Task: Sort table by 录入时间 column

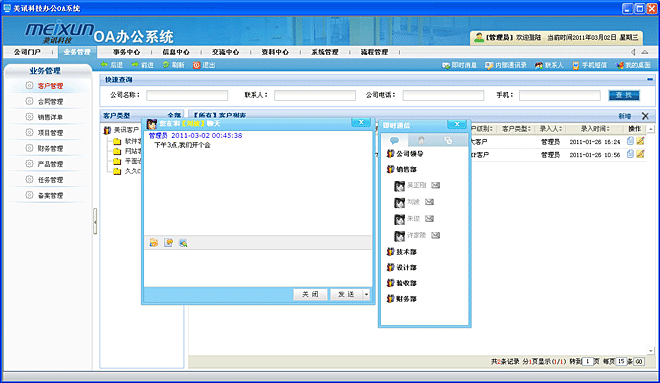Action: pos(595,129)
